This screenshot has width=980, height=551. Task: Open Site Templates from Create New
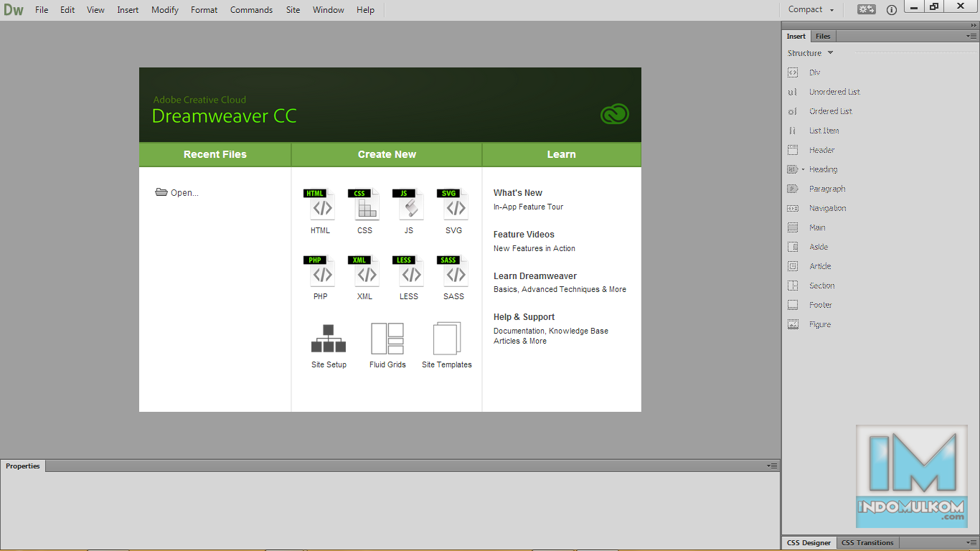tap(446, 337)
